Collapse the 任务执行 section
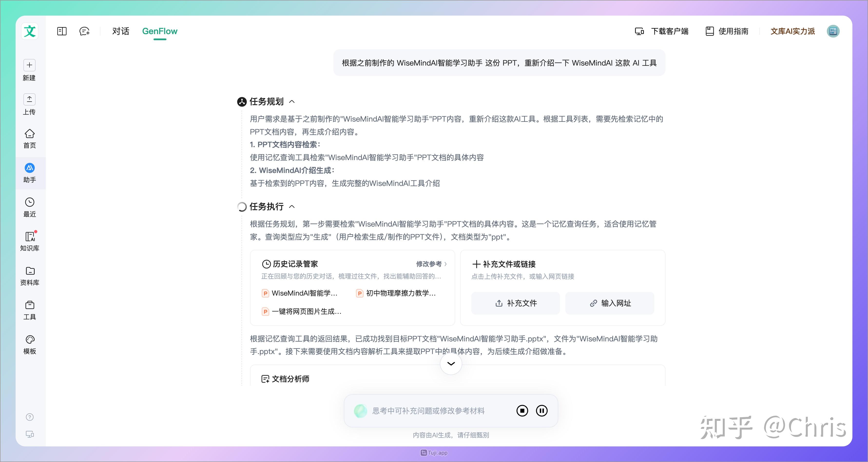The height and width of the screenshot is (462, 868). coord(292,207)
